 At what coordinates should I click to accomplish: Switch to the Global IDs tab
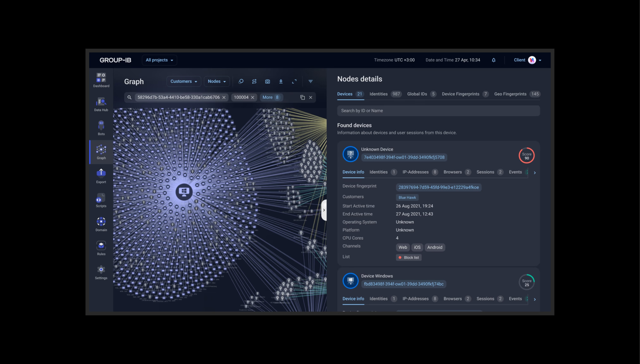click(x=417, y=94)
